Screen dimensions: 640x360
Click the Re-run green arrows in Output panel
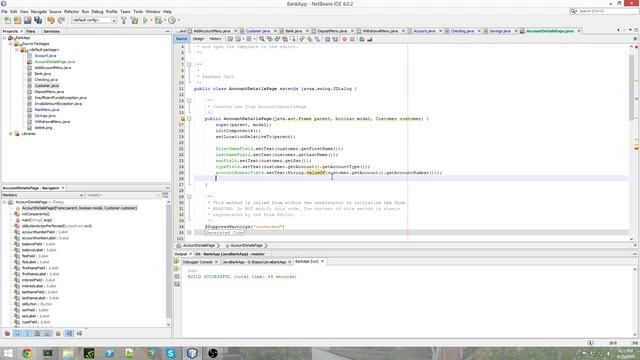pyautogui.click(x=177, y=261)
